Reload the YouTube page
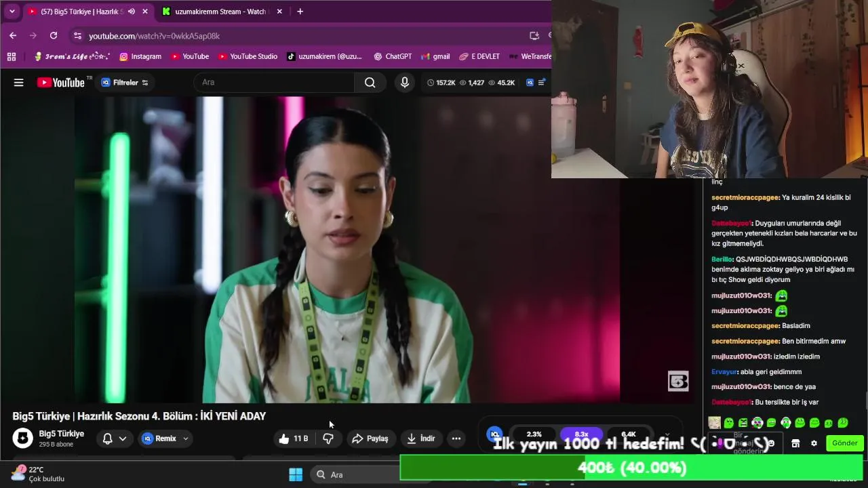 pyautogui.click(x=54, y=35)
